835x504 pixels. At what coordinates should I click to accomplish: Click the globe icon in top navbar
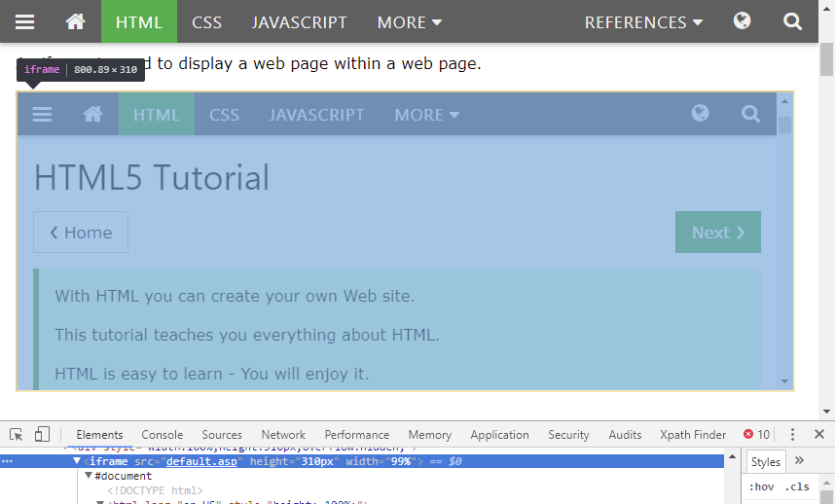(x=742, y=20)
